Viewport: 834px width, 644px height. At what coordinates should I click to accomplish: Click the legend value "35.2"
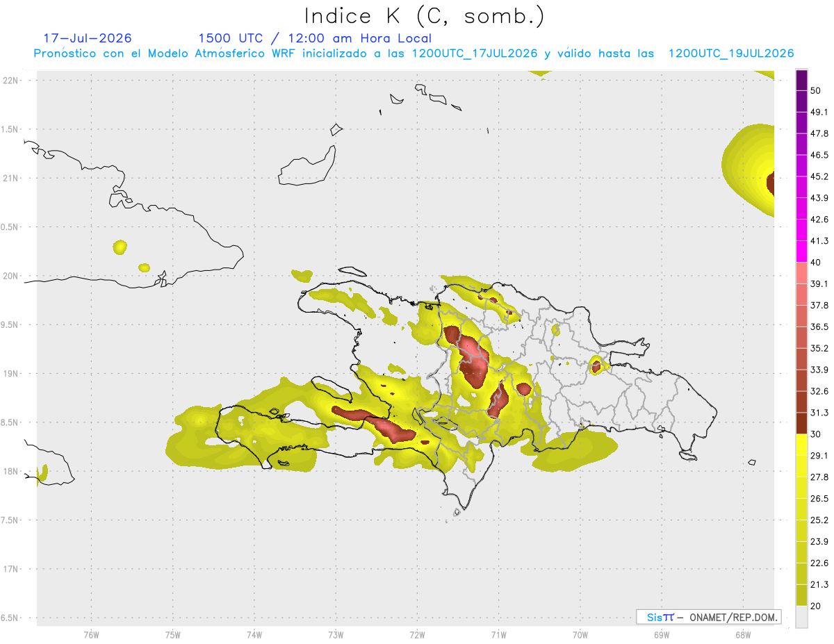(x=819, y=348)
